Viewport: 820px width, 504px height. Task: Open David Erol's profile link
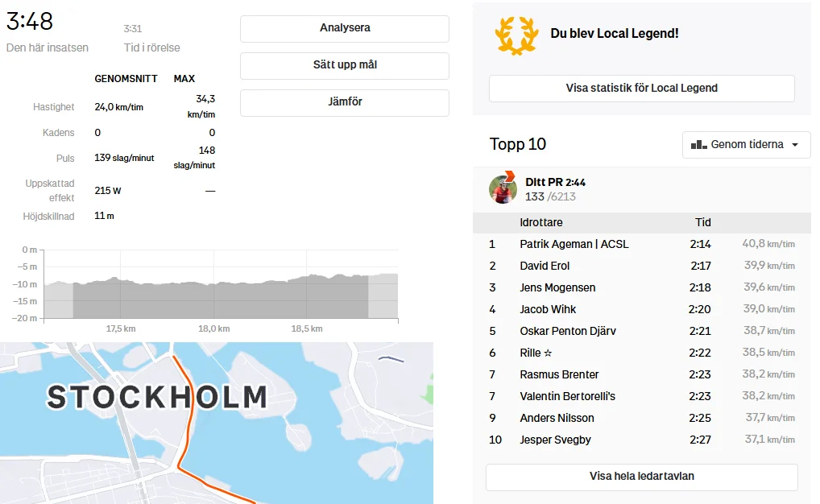pyautogui.click(x=545, y=266)
